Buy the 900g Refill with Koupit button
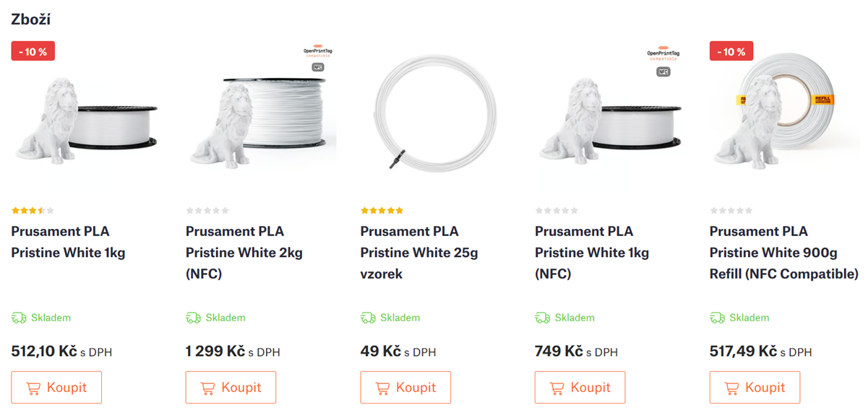868x418 pixels. click(x=755, y=388)
